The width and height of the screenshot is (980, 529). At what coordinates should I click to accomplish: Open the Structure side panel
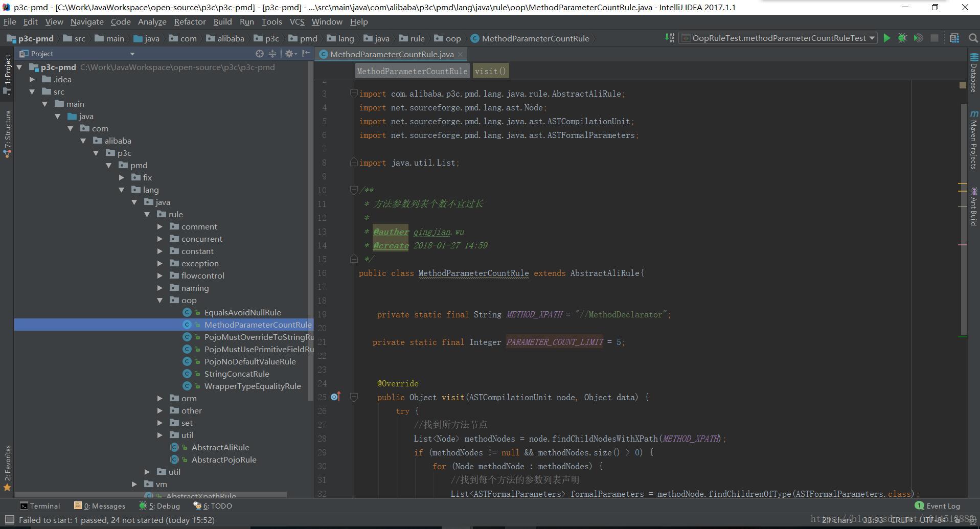point(7,133)
